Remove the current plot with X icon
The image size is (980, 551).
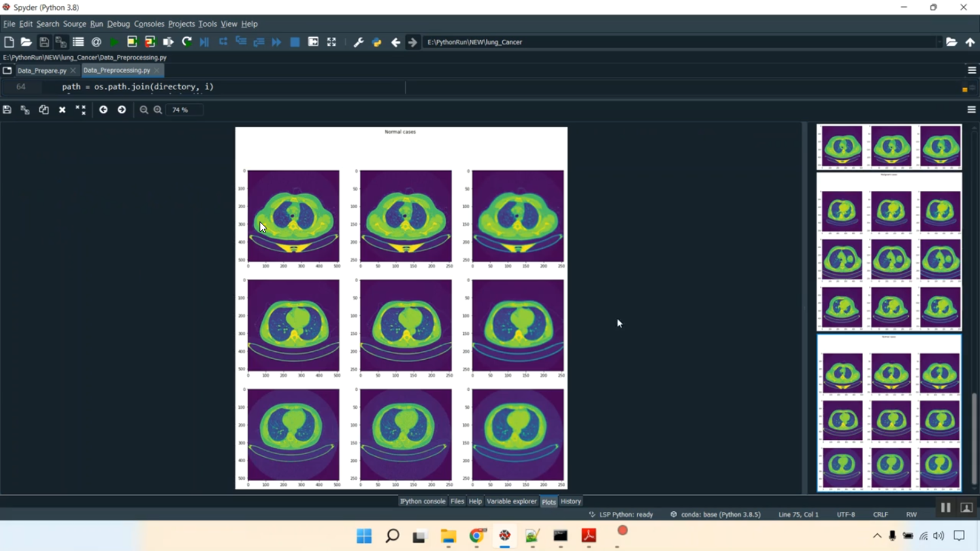[x=62, y=110]
